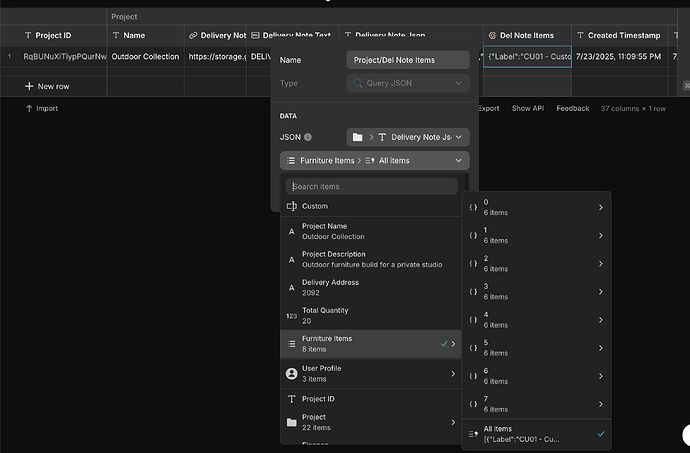690x453 pixels.
Task: Click the Del Note Items cell value
Action: 528,56
